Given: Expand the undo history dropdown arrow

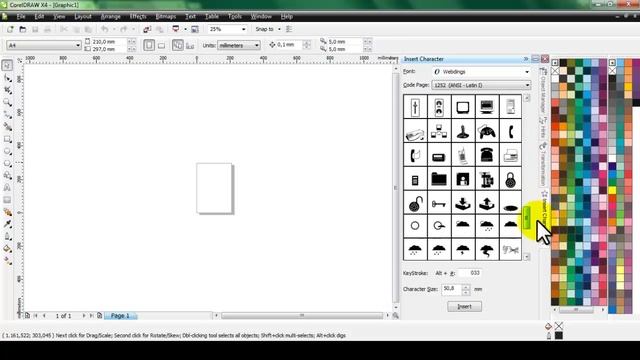Looking at the screenshot, I should pyautogui.click(x=114, y=29).
